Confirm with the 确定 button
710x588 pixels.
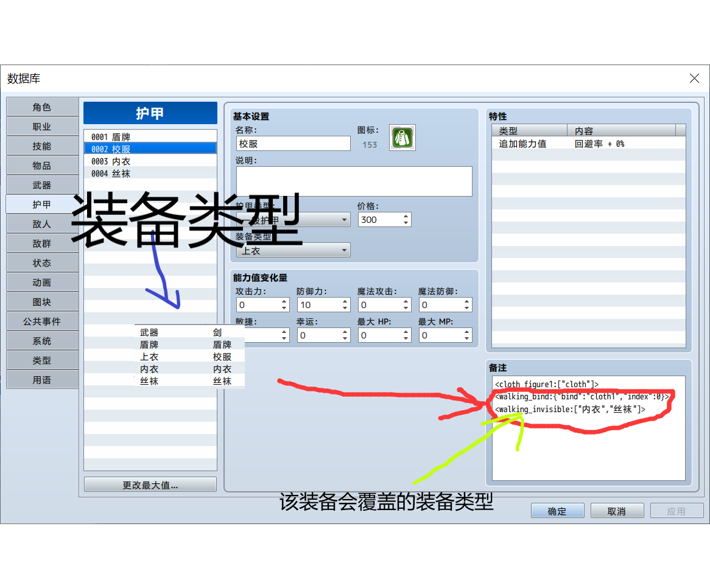pyautogui.click(x=557, y=511)
